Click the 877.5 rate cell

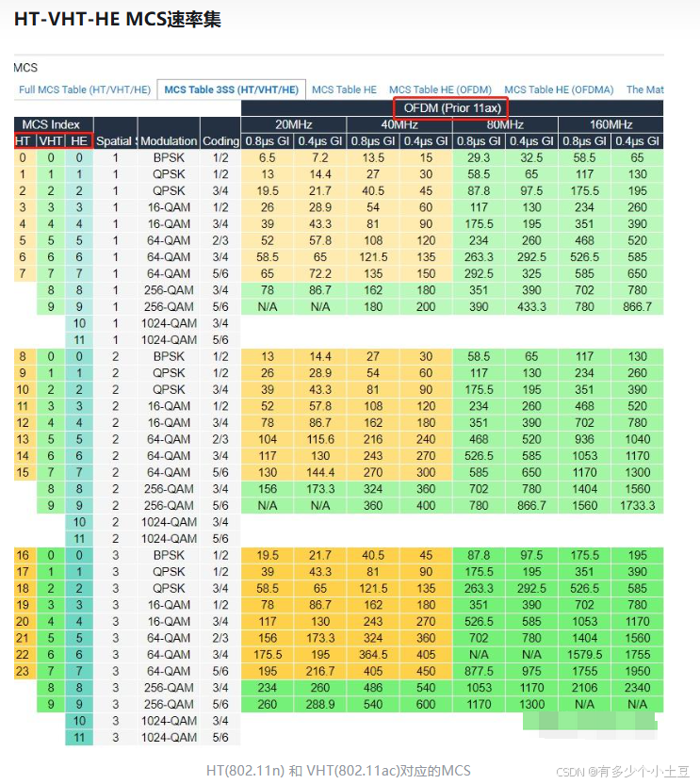coord(479,671)
